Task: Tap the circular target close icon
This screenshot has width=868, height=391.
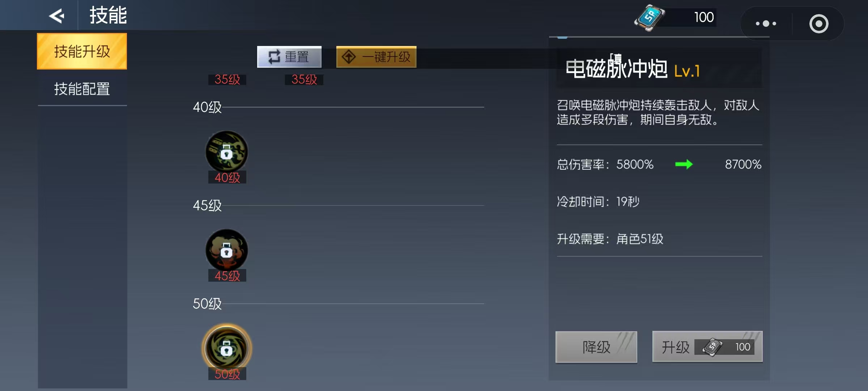Action: click(x=819, y=24)
